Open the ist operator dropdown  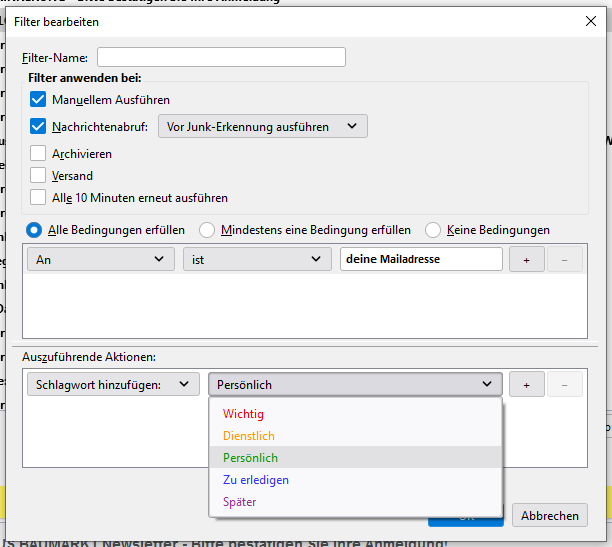click(257, 259)
